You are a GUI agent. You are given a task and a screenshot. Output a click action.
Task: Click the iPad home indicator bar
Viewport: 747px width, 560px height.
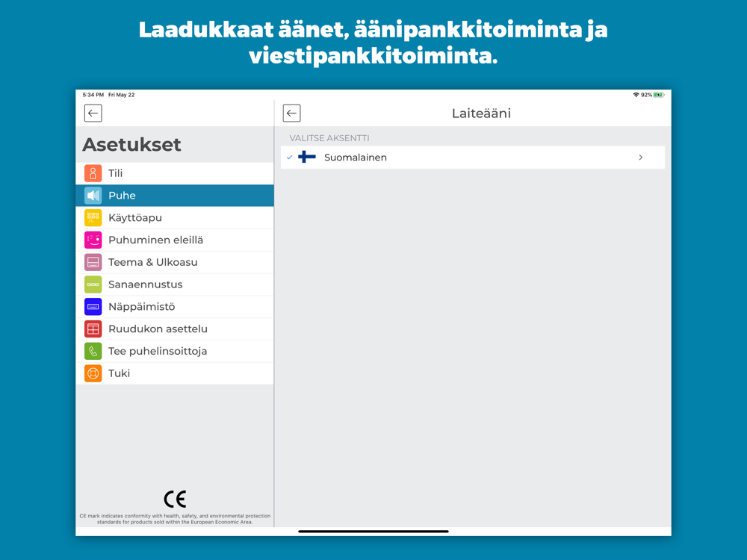point(373,532)
